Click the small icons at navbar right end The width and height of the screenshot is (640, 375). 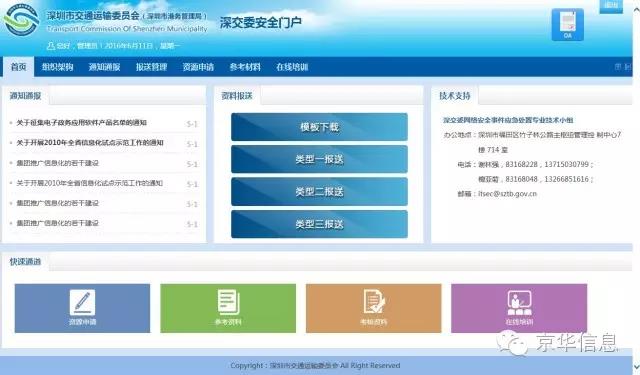point(623,67)
